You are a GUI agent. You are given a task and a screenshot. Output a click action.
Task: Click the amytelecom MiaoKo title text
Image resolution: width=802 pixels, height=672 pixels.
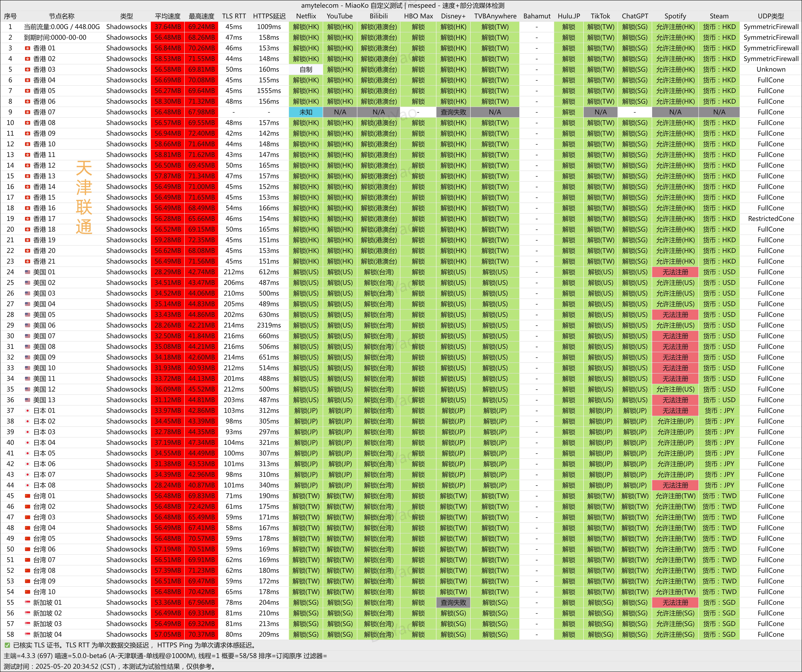pyautogui.click(x=403, y=5)
